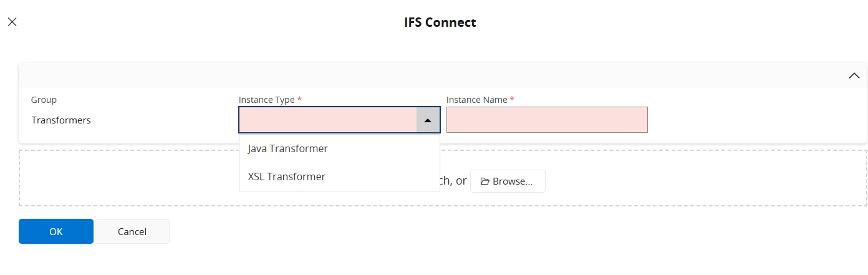Confirm with the OK button
868x275 pixels.
point(56,231)
